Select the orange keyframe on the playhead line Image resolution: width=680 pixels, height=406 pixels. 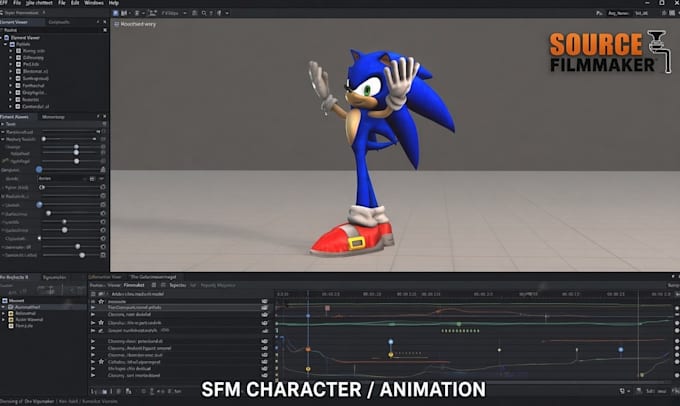pyautogui.click(x=308, y=349)
